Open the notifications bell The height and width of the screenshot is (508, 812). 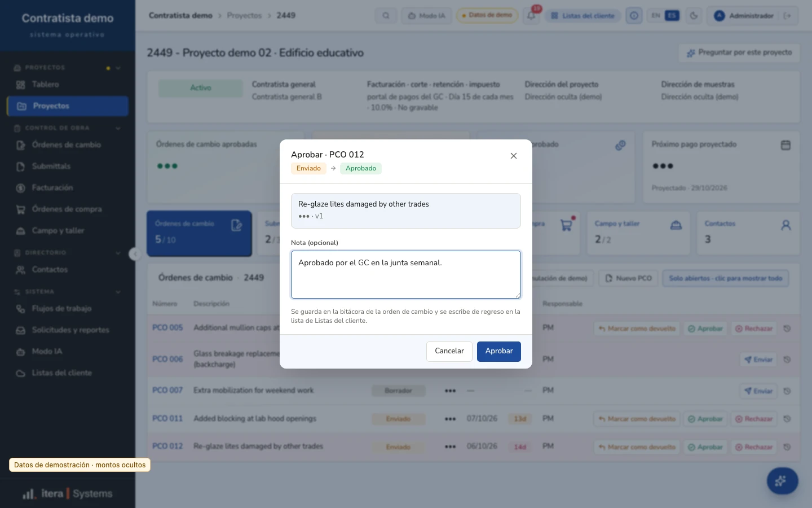[x=531, y=16]
